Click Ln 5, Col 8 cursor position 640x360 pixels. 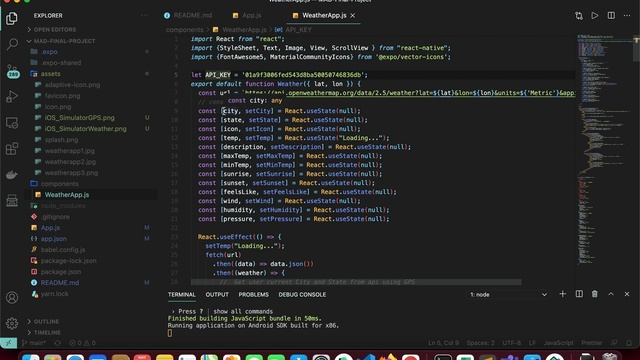pyautogui.click(x=443, y=343)
